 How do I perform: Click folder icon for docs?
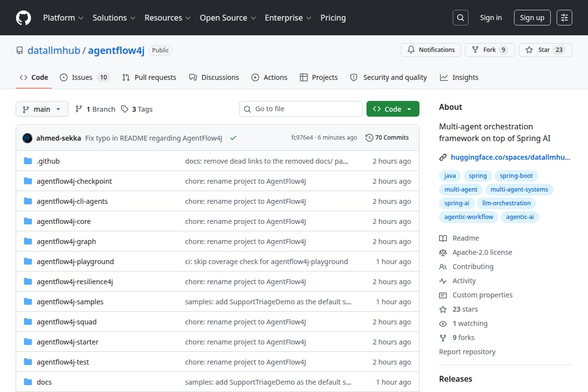pos(28,382)
